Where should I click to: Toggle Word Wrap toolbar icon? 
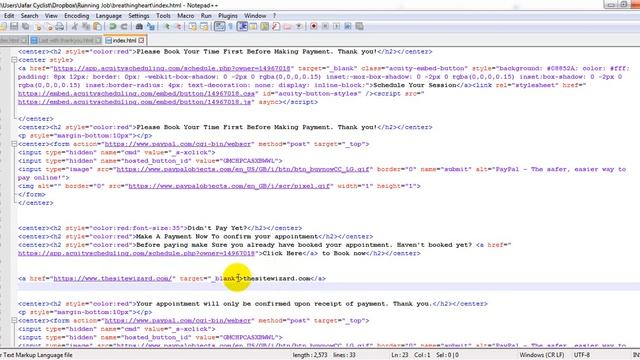point(220,27)
